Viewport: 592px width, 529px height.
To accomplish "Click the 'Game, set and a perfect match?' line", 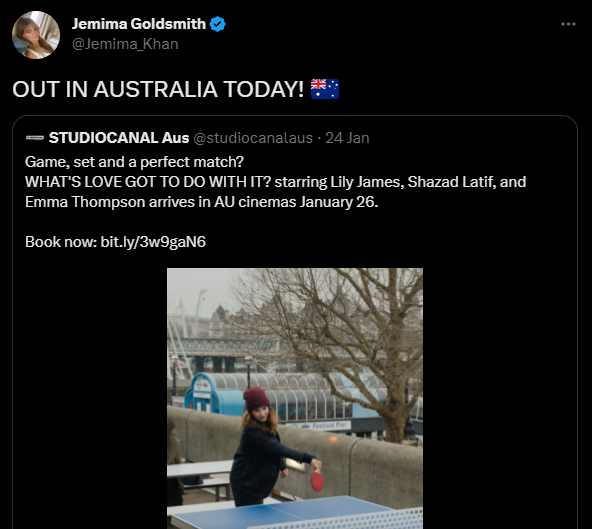I will (134, 162).
